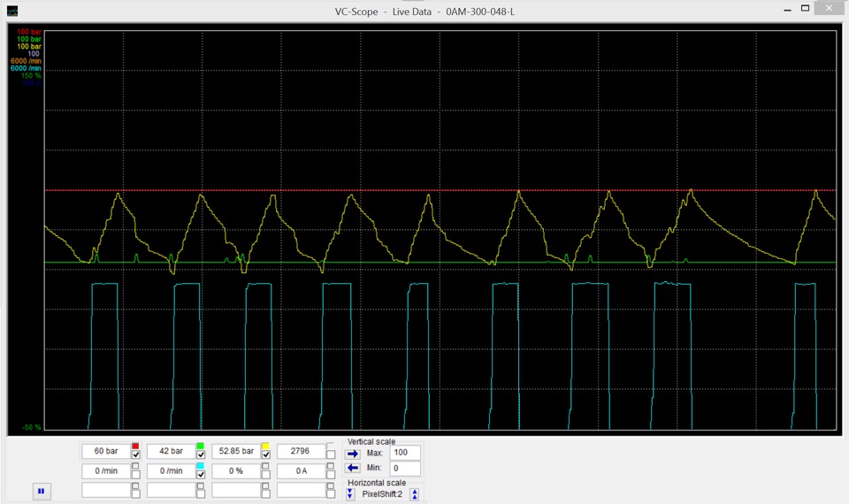Viewport: 849px width, 504px height.
Task: Enable the first 0 /min channel checkbox
Action: pyautogui.click(x=136, y=474)
